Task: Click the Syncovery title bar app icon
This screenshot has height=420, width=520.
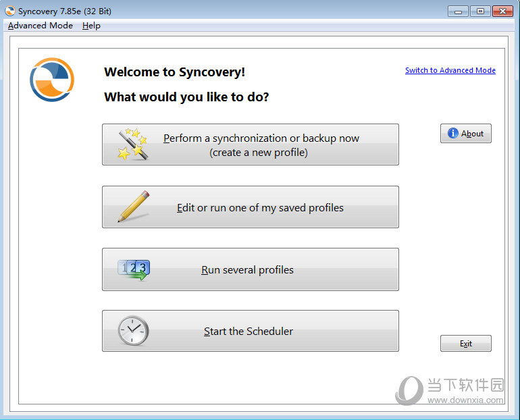Action: coord(10,11)
